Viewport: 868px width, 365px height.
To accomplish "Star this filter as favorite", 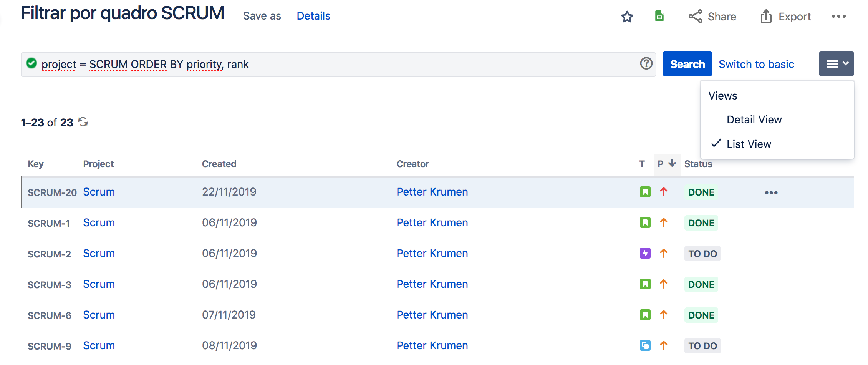I will pos(627,17).
